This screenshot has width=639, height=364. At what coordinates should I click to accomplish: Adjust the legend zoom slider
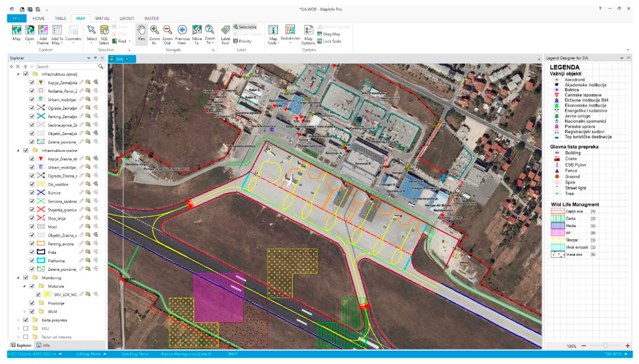click(605, 346)
